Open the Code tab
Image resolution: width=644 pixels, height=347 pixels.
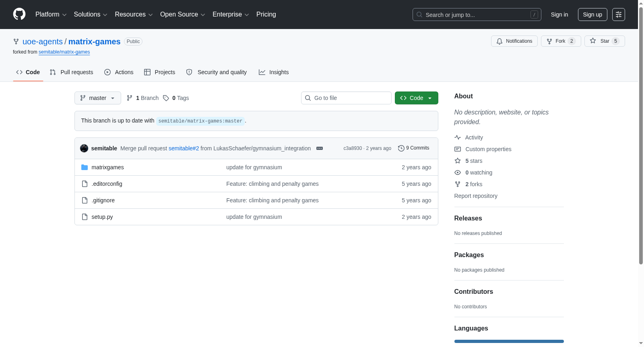[28, 72]
